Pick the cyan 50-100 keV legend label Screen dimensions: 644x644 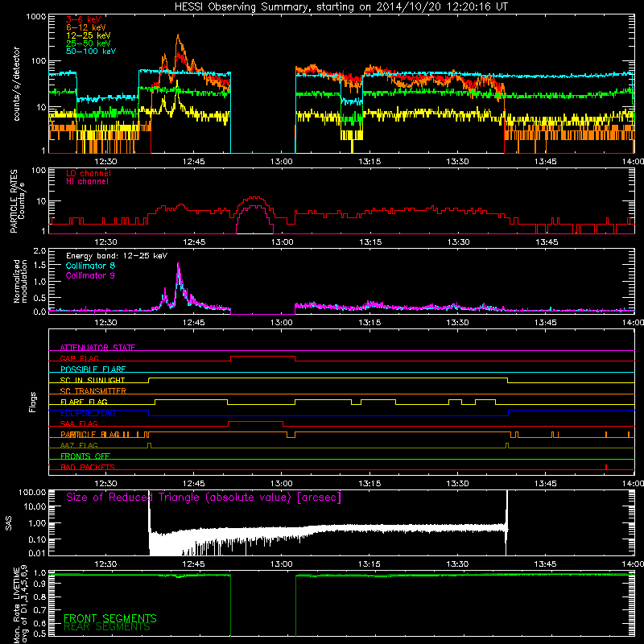pyautogui.click(x=91, y=52)
